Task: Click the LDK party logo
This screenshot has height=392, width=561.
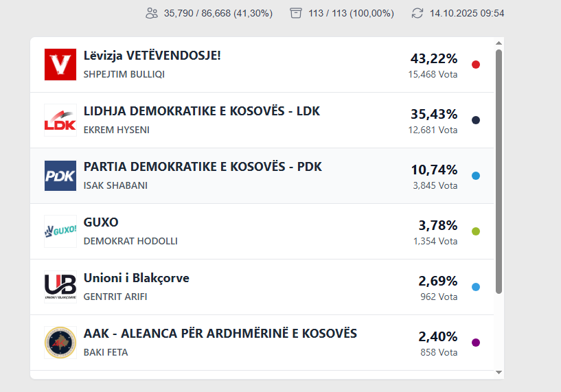Action: (60, 120)
